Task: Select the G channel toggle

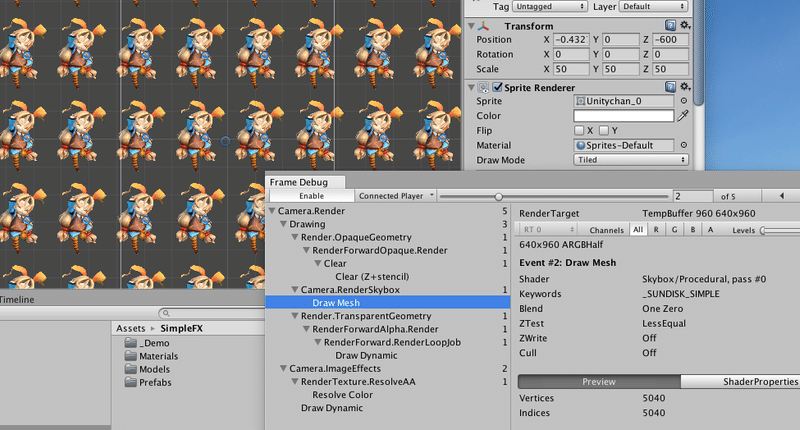Action: (x=674, y=230)
